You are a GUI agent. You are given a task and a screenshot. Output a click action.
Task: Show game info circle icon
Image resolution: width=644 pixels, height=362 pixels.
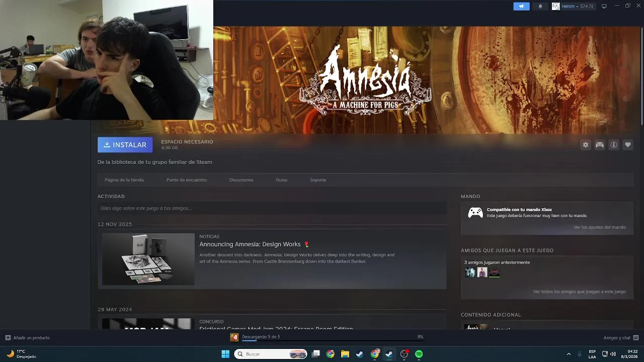click(614, 145)
